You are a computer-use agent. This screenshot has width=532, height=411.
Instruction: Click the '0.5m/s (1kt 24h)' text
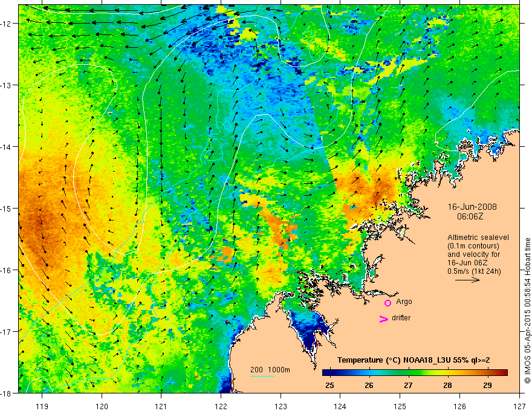474,271
